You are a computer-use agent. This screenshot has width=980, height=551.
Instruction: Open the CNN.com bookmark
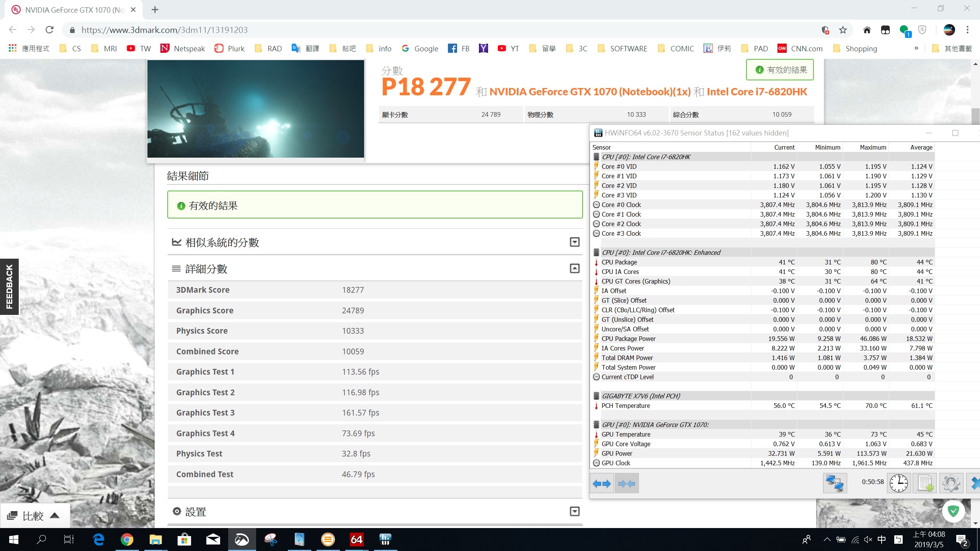click(800, 49)
